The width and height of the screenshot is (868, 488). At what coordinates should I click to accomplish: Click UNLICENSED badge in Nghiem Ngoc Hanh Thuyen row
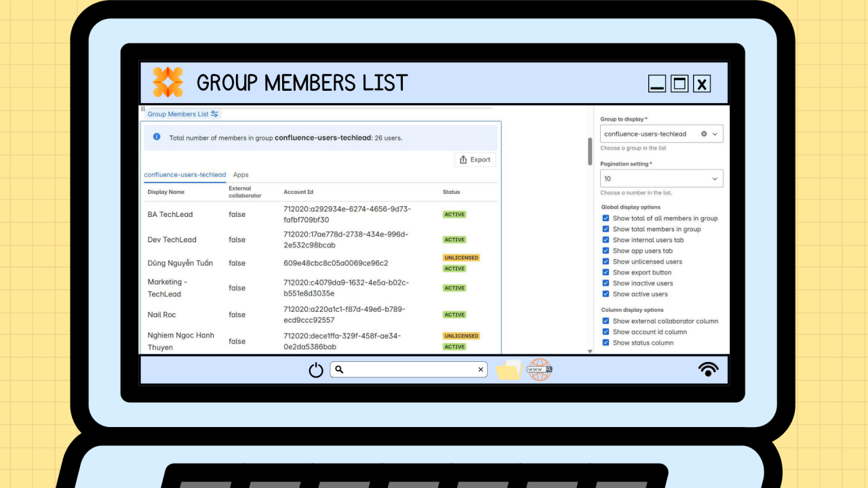[461, 336]
